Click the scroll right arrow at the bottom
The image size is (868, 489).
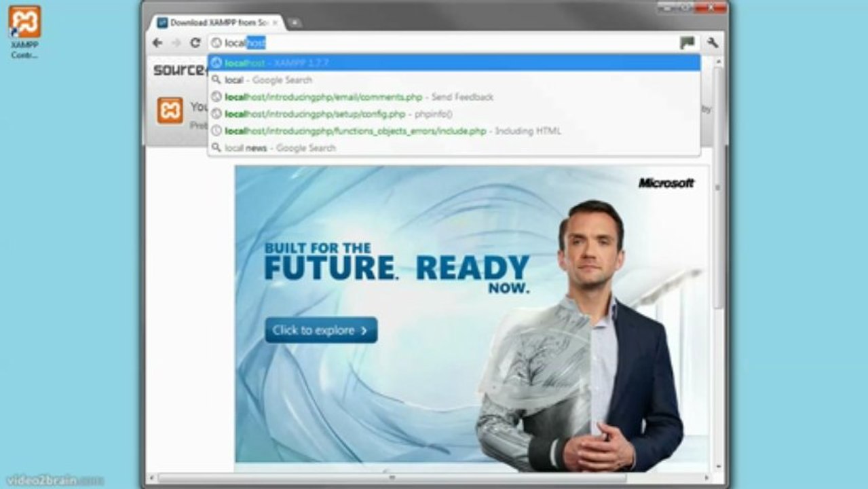(706, 478)
